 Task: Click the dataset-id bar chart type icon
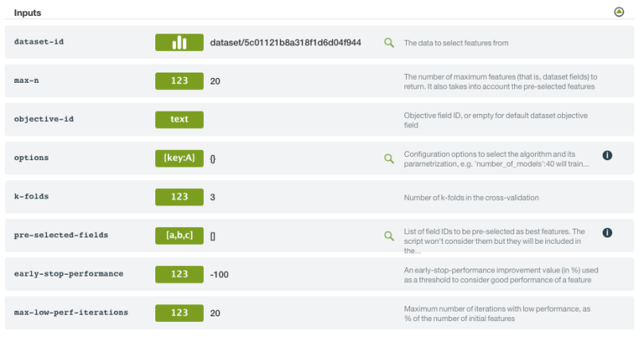pos(179,42)
